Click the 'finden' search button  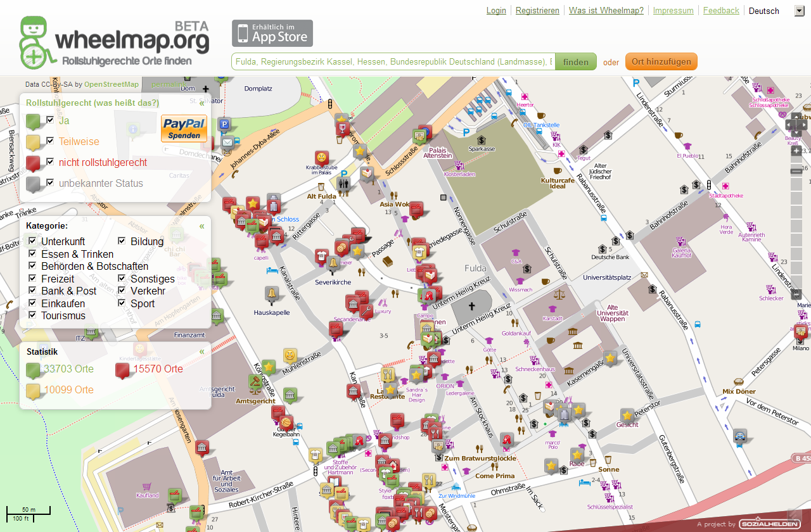pos(576,61)
